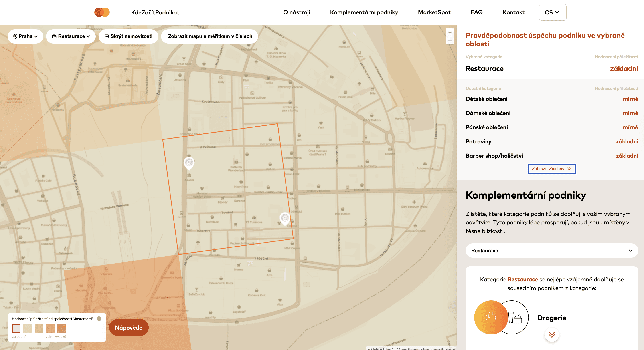Click Zobrazit všechny to show all categories

551,169
